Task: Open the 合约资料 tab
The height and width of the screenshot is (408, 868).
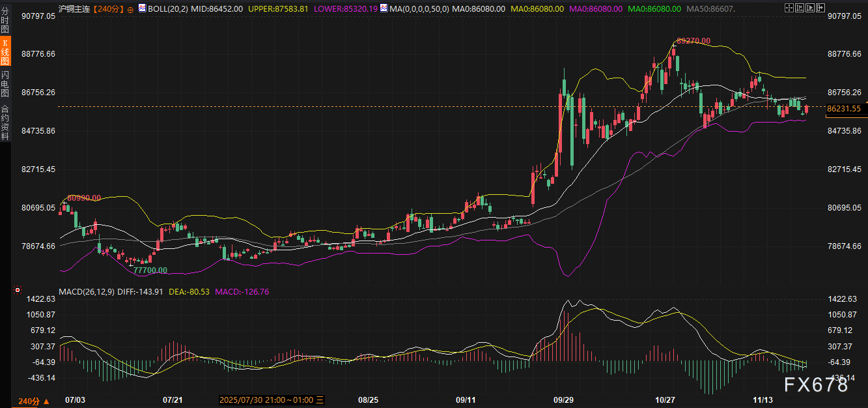Action: pos(5,123)
